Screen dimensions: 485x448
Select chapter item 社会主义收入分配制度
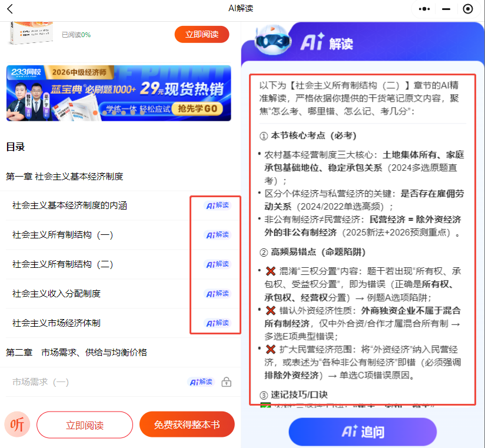[x=57, y=294]
